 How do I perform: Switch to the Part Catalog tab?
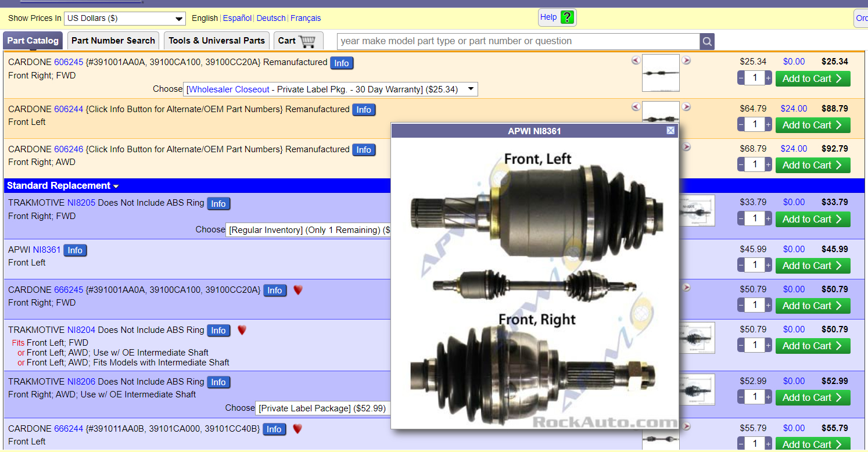click(33, 41)
